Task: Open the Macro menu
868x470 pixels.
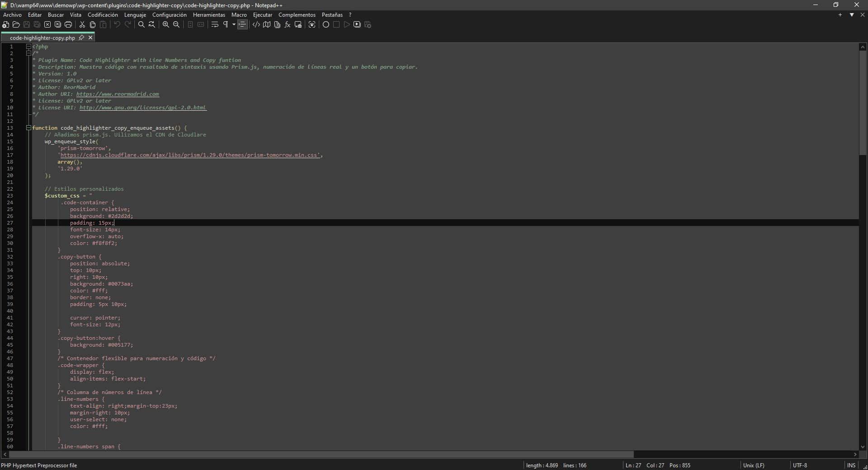Action: tap(239, 15)
